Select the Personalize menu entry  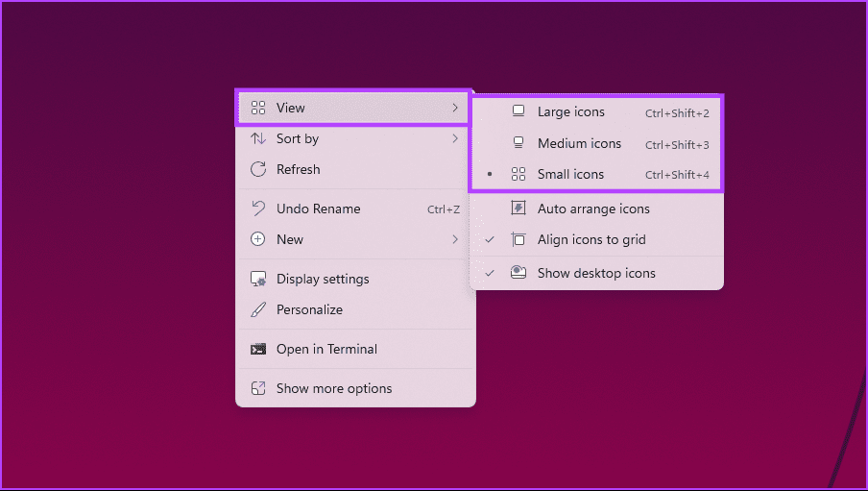[x=355, y=309]
